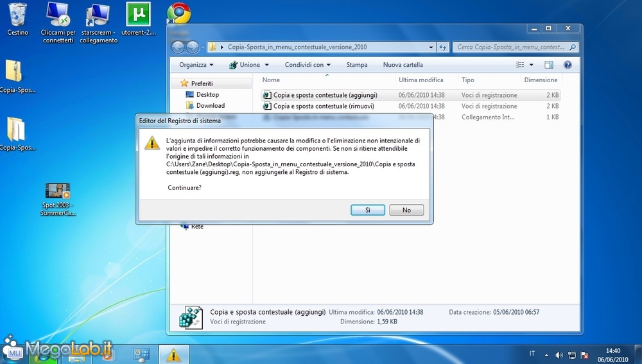Viewport: 642px width, 364px height.
Task: Click the registry icon of the (rimuovi) file
Action: [x=267, y=106]
